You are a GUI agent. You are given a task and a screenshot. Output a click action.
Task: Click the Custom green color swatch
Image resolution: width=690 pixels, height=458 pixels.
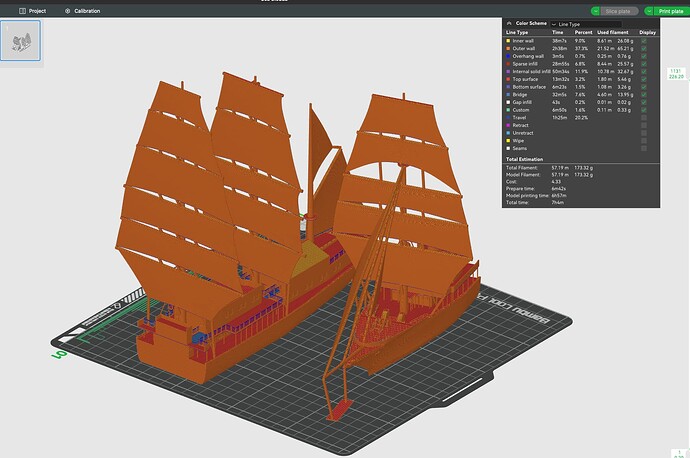click(x=508, y=110)
